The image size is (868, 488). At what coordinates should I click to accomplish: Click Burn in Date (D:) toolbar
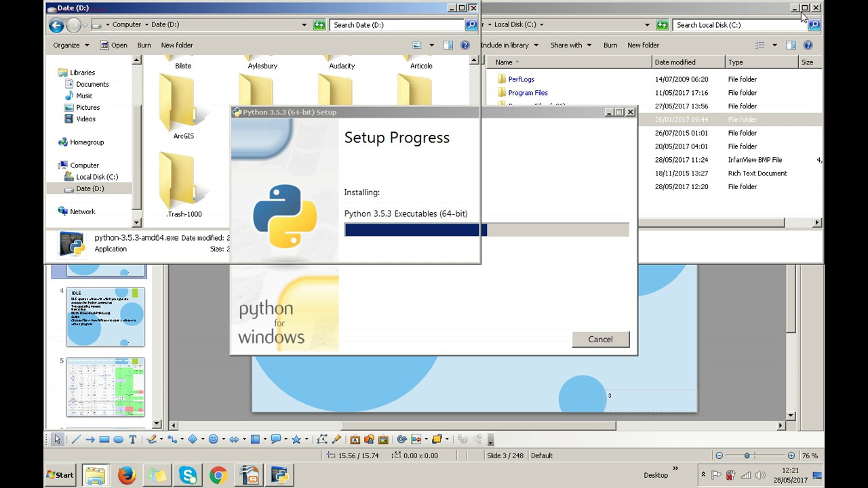[144, 45]
